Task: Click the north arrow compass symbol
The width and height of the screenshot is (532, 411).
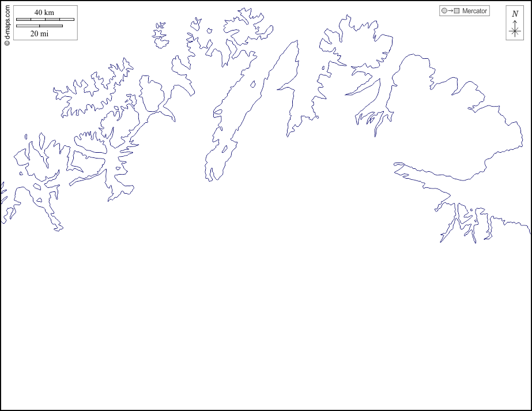Action: [515, 29]
